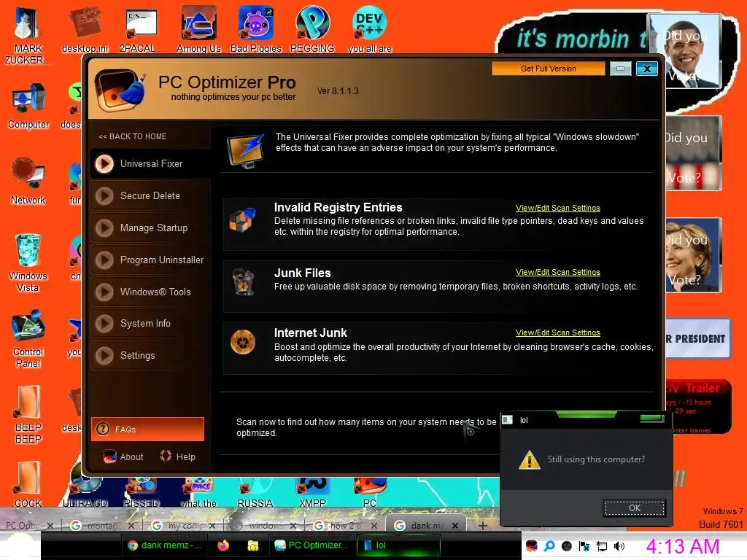Select the XMPP desktop shortcut

[x=312, y=494]
